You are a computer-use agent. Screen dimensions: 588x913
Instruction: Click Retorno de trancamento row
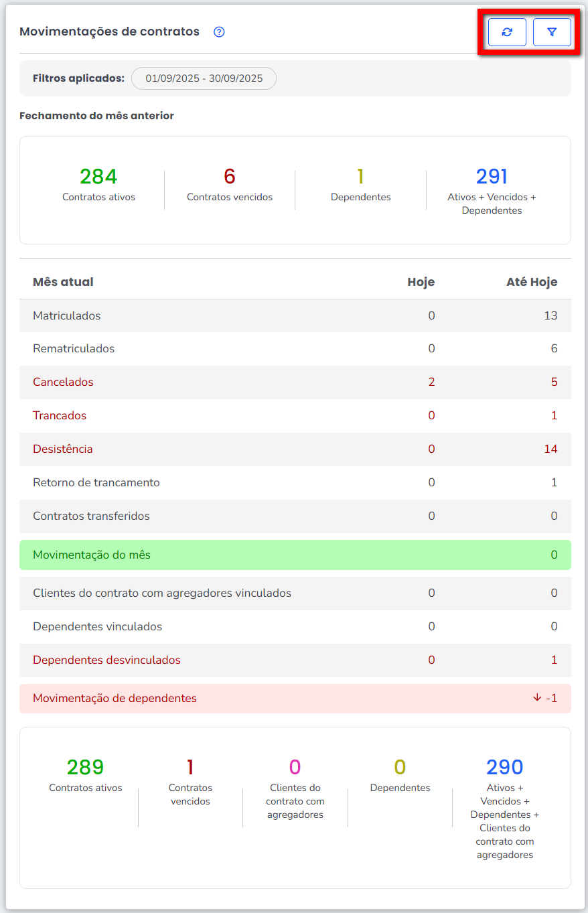[96, 483]
